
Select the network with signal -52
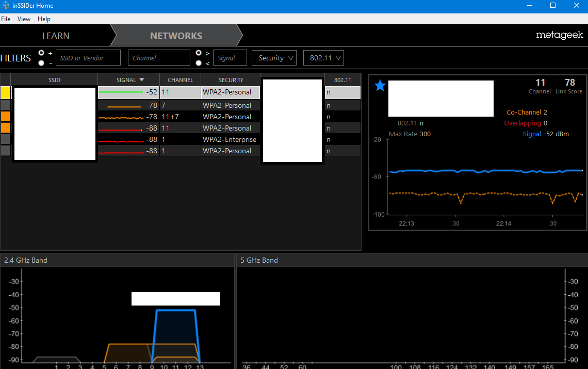pyautogui.click(x=181, y=92)
